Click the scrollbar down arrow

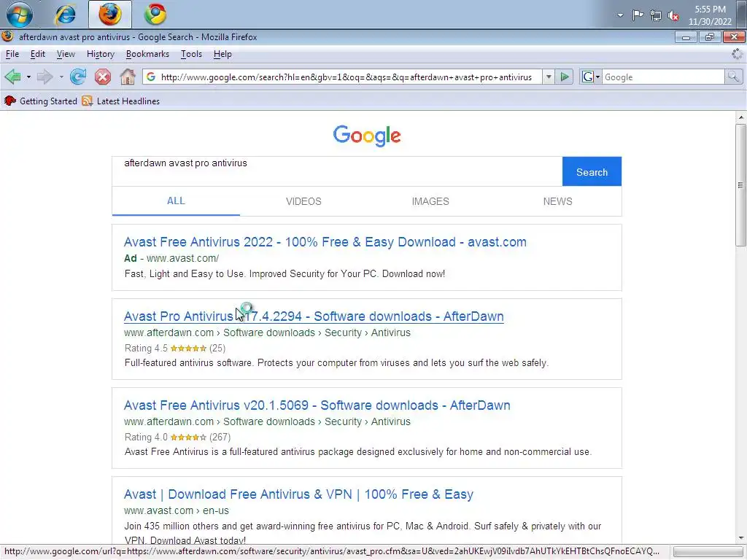741,538
